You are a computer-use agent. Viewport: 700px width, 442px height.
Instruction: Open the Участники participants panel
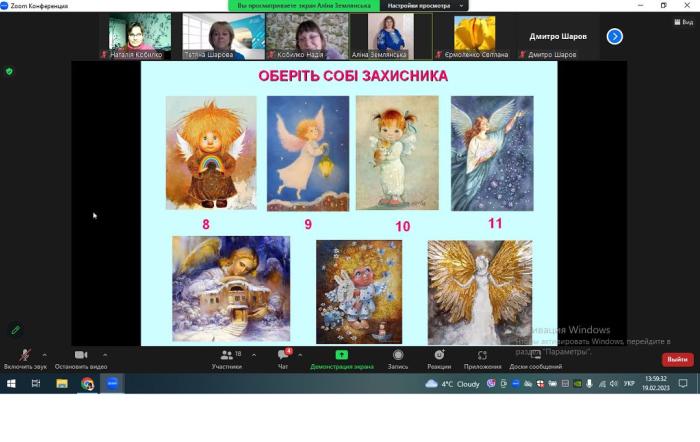pyautogui.click(x=226, y=358)
